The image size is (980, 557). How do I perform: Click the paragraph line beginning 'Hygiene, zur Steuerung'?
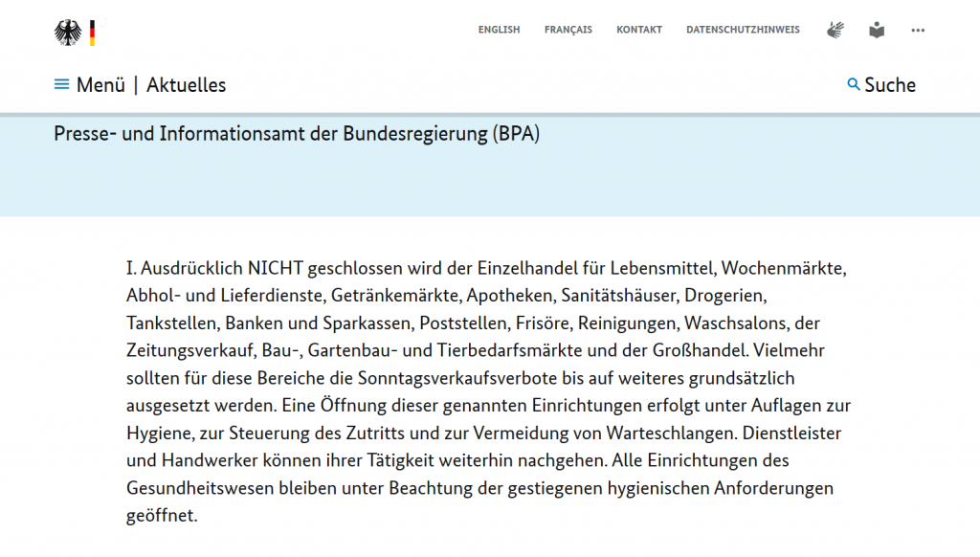(483, 434)
